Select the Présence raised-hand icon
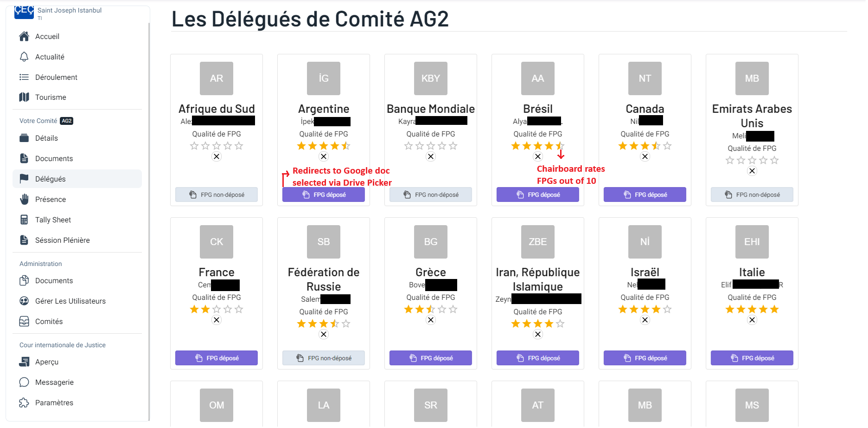 [24, 199]
